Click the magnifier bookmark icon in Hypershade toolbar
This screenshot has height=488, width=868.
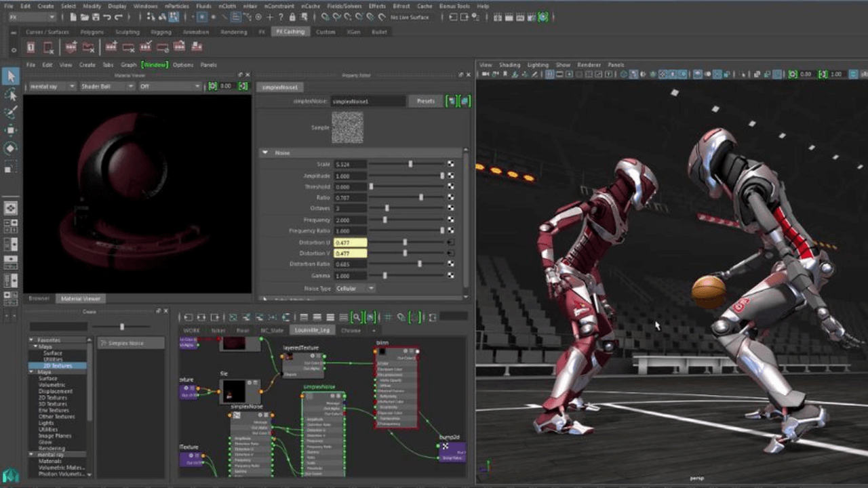355,317
